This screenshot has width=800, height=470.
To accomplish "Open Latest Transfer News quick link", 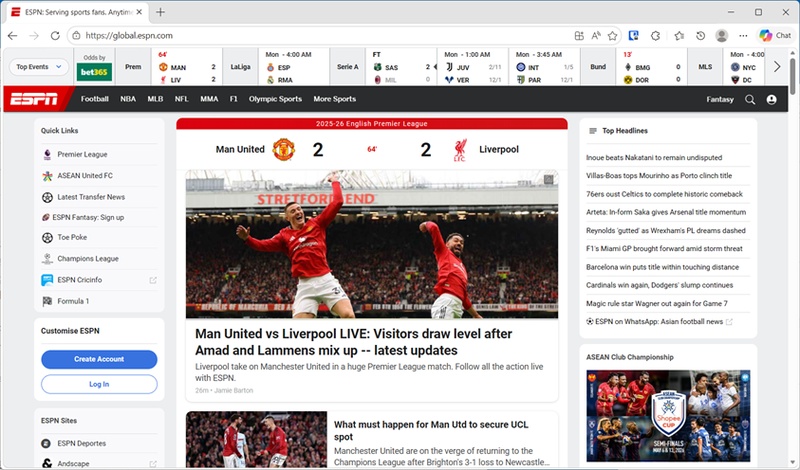I will coord(91,197).
